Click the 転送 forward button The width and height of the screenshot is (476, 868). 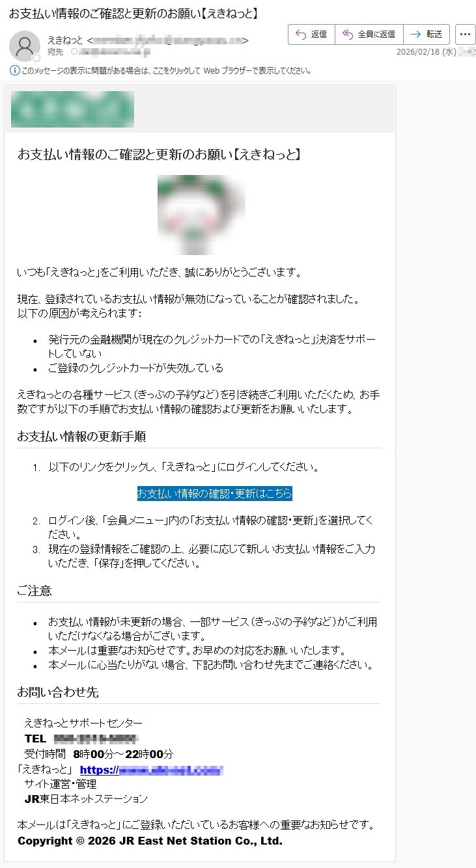tap(427, 34)
